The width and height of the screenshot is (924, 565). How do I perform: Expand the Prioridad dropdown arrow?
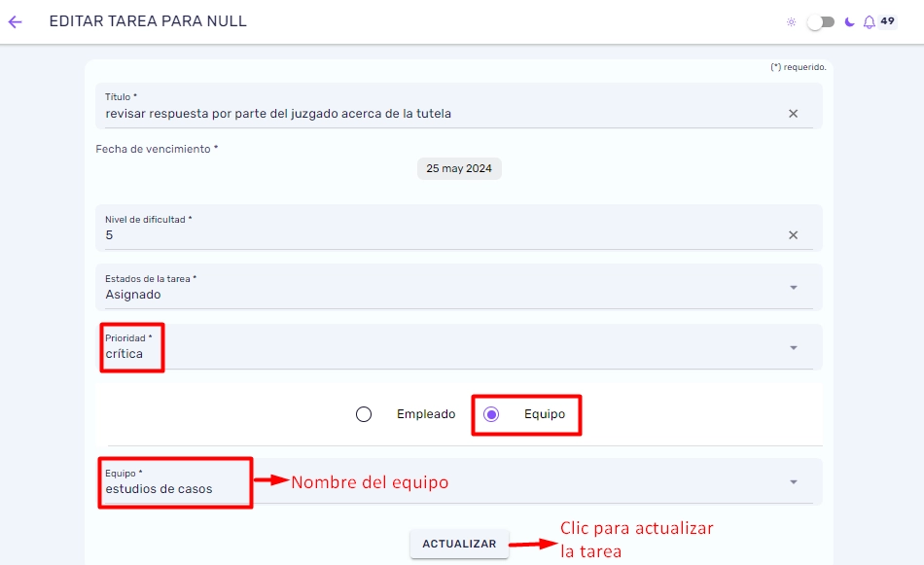click(x=793, y=347)
